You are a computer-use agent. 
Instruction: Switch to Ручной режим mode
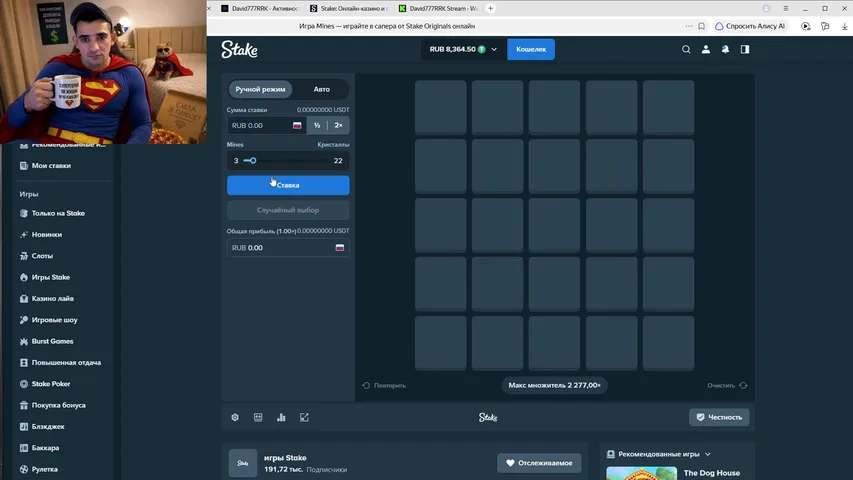[x=260, y=89]
